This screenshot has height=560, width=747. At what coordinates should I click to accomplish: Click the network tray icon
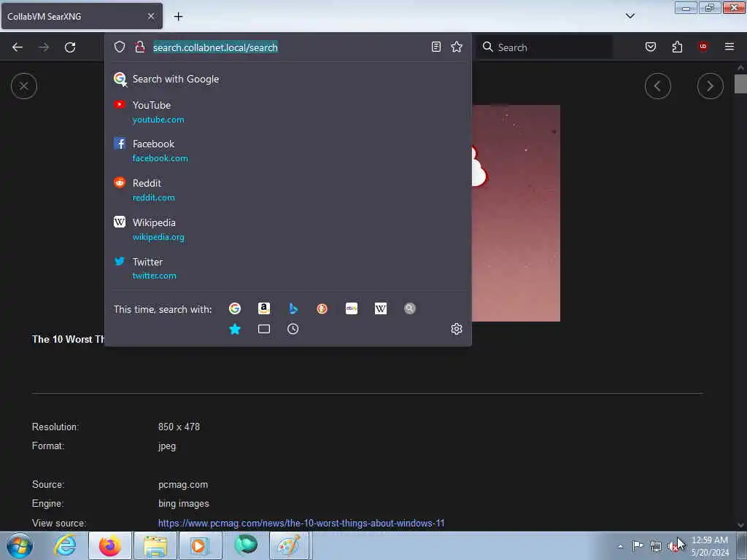[656, 547]
